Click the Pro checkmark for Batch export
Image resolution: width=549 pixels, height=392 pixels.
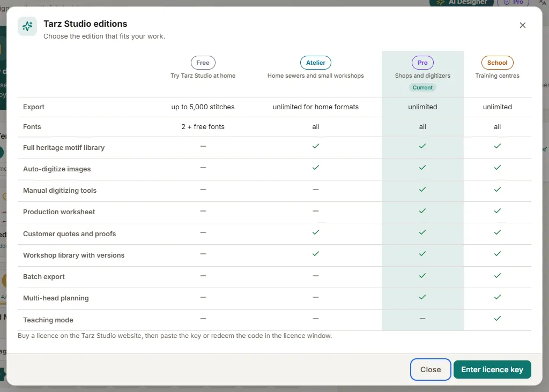(x=422, y=276)
